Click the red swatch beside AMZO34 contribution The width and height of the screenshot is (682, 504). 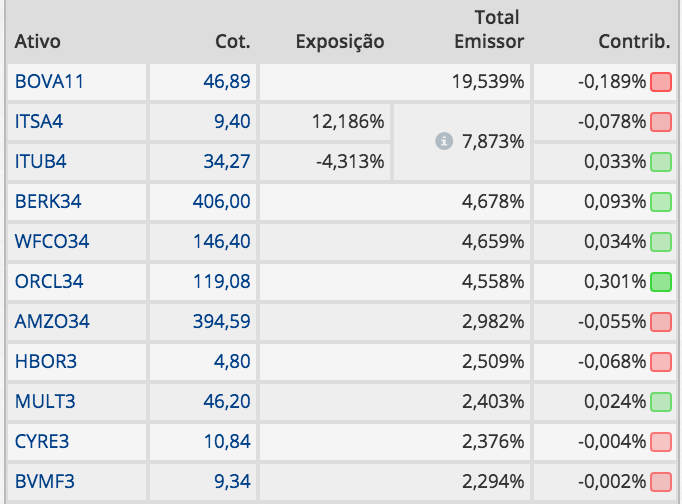[x=660, y=322]
